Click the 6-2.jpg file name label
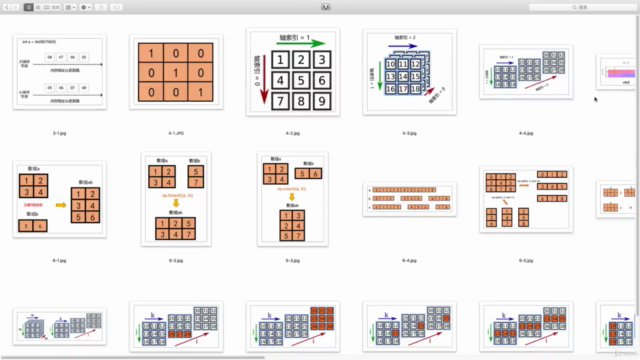 176,260
